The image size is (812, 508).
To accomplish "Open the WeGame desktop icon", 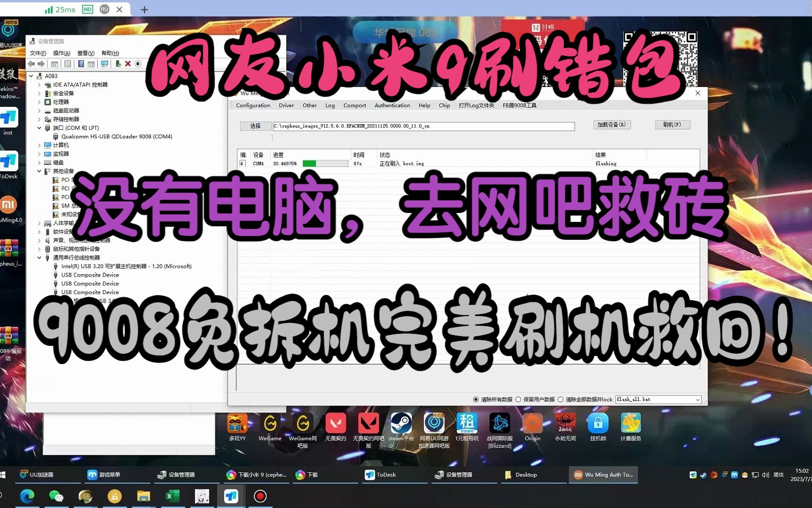I will [270, 423].
